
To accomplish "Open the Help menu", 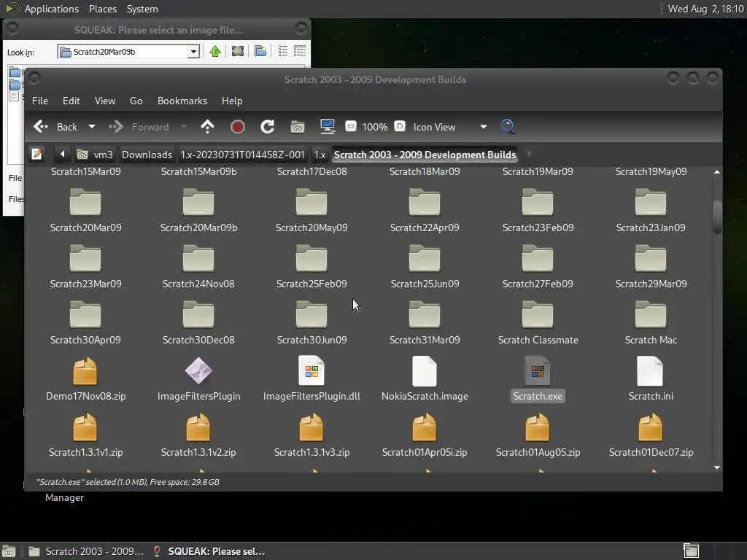I will pos(232,101).
